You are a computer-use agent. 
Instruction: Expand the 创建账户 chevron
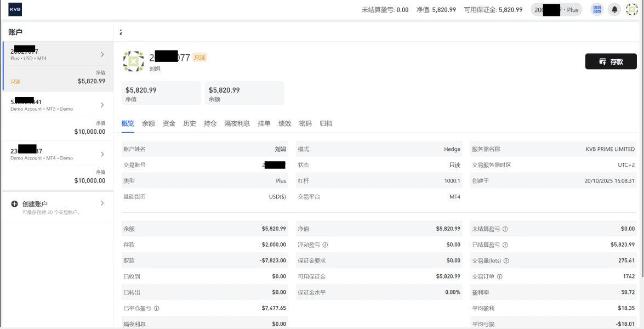[102, 203]
